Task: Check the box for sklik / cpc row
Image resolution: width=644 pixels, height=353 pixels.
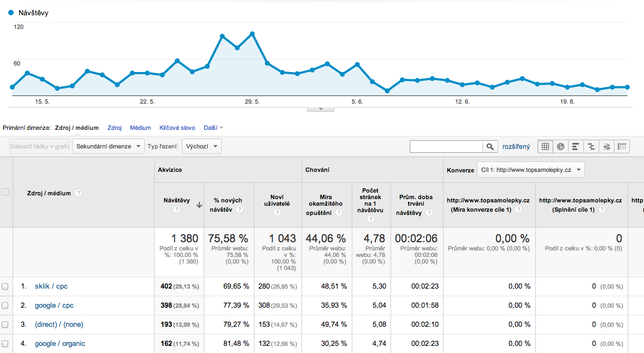Action: click(x=5, y=286)
